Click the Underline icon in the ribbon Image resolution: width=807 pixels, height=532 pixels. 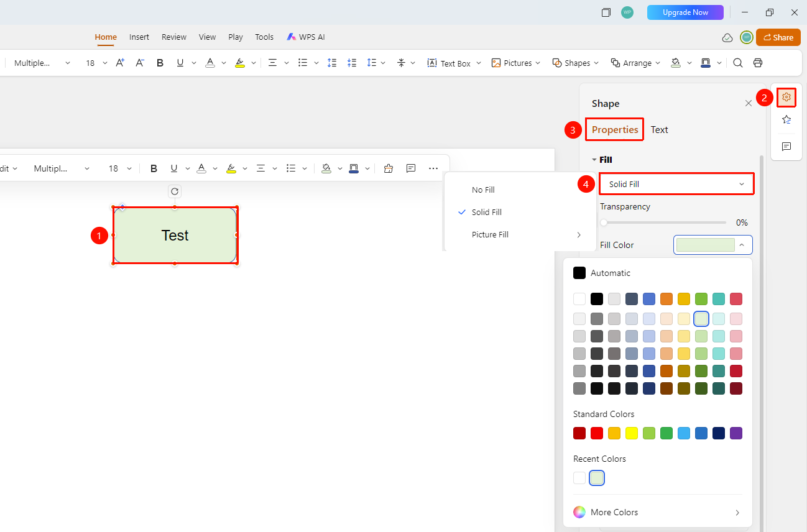click(x=180, y=63)
